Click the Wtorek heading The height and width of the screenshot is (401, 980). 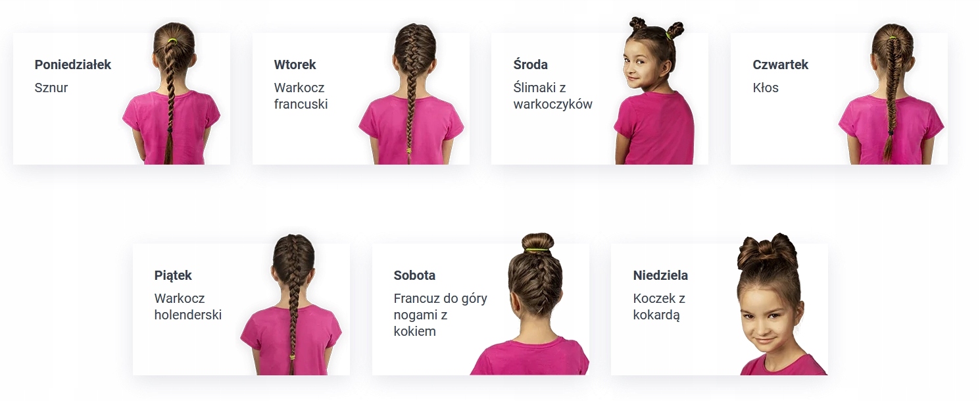tap(295, 65)
